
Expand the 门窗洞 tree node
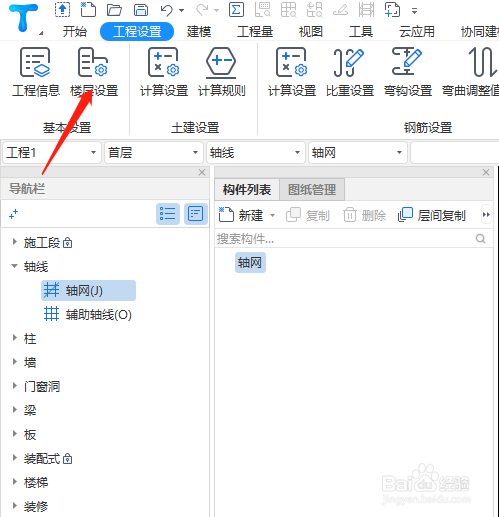(x=14, y=386)
